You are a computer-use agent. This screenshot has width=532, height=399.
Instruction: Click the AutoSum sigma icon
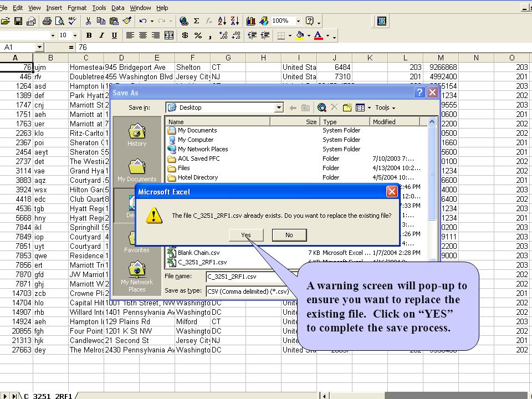point(196,21)
